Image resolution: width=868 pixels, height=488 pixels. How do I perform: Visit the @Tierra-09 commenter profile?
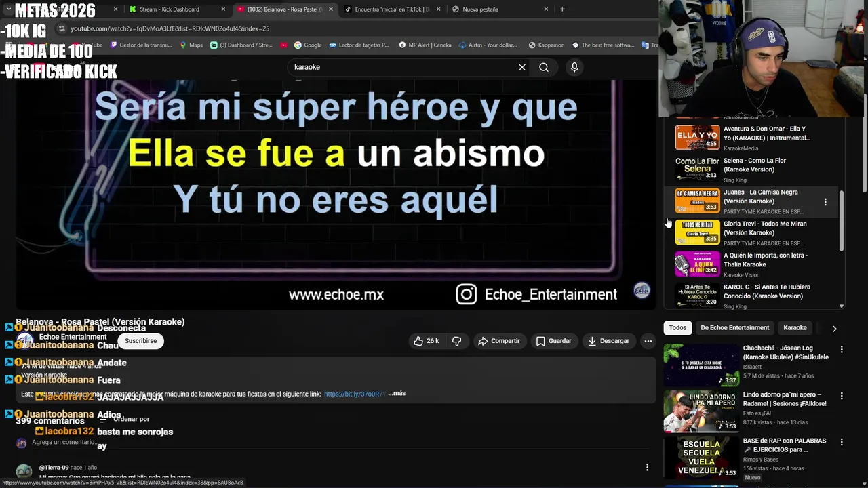click(54, 468)
